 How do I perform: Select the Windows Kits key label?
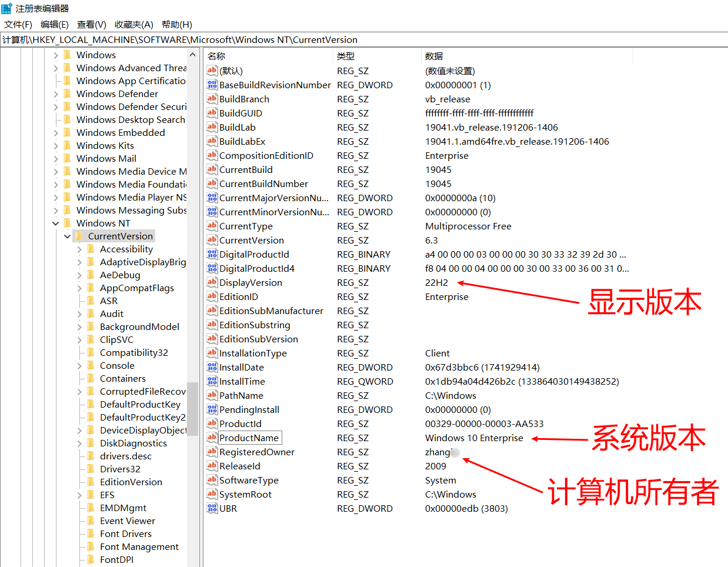105,145
